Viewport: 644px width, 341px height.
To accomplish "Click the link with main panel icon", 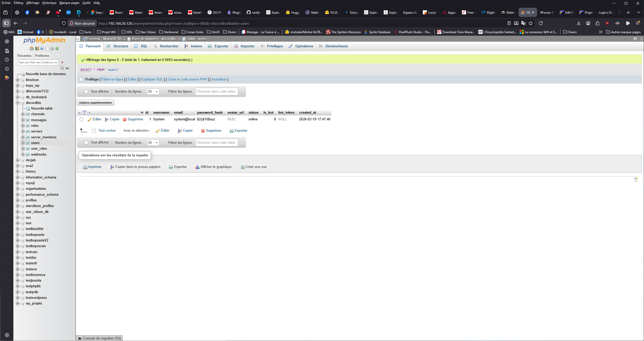I will 67,68.
